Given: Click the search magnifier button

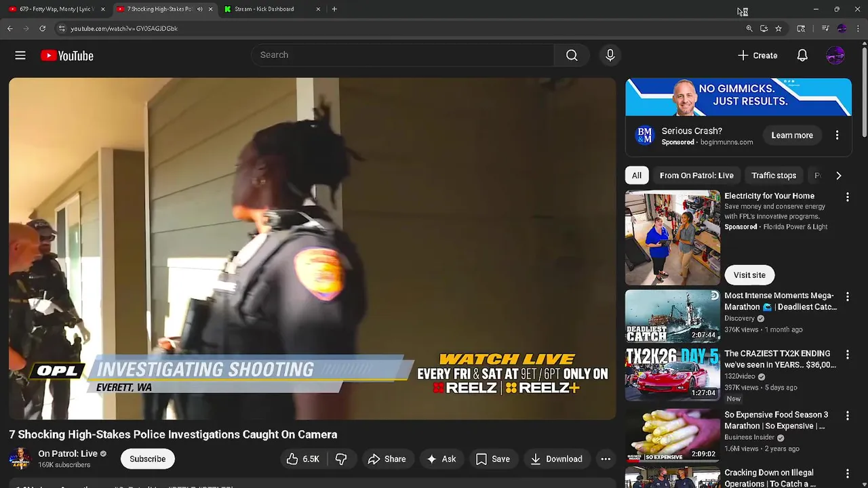Looking at the screenshot, I should [572, 55].
